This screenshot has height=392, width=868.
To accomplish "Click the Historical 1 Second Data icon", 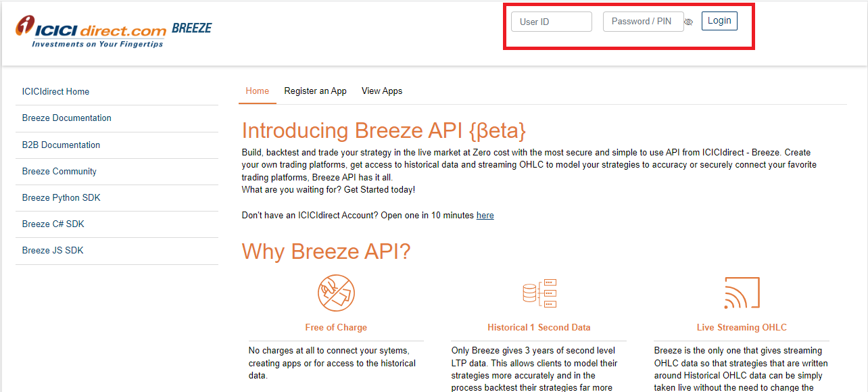I will [x=539, y=293].
